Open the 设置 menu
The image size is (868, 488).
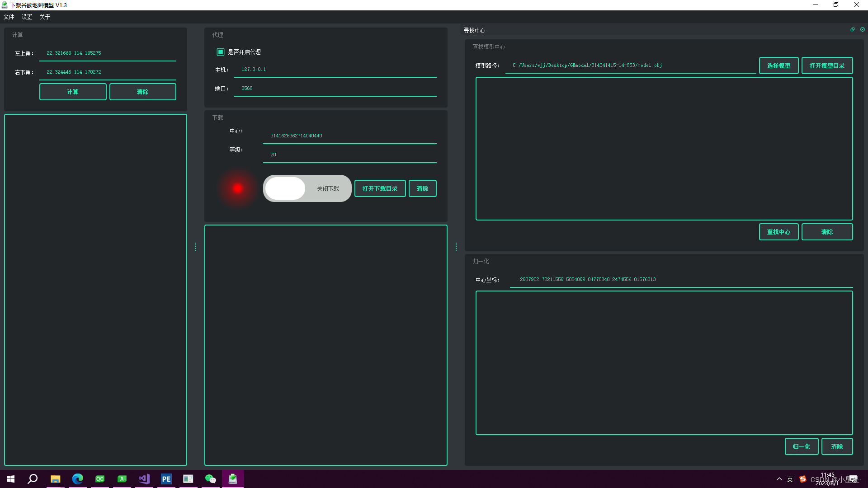(27, 17)
